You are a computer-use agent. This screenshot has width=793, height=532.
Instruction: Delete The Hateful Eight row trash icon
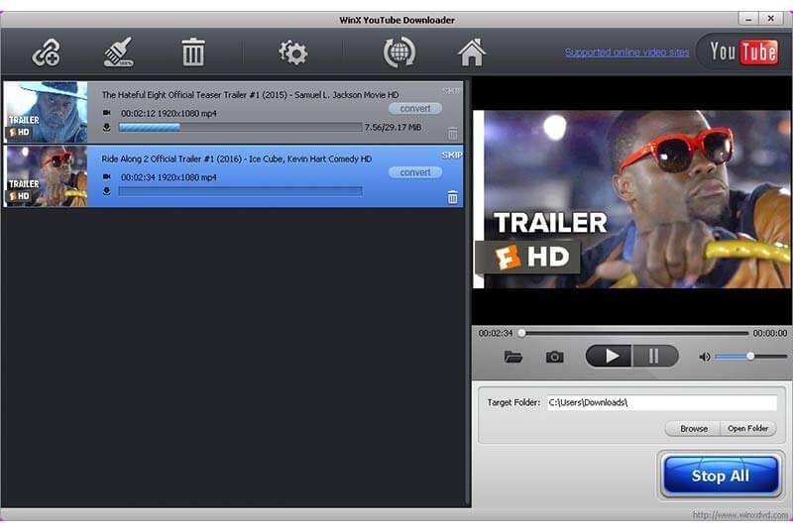click(x=453, y=133)
